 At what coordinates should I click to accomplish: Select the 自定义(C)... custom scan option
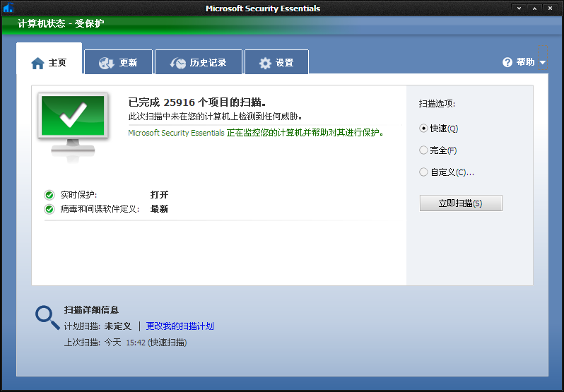(447, 172)
